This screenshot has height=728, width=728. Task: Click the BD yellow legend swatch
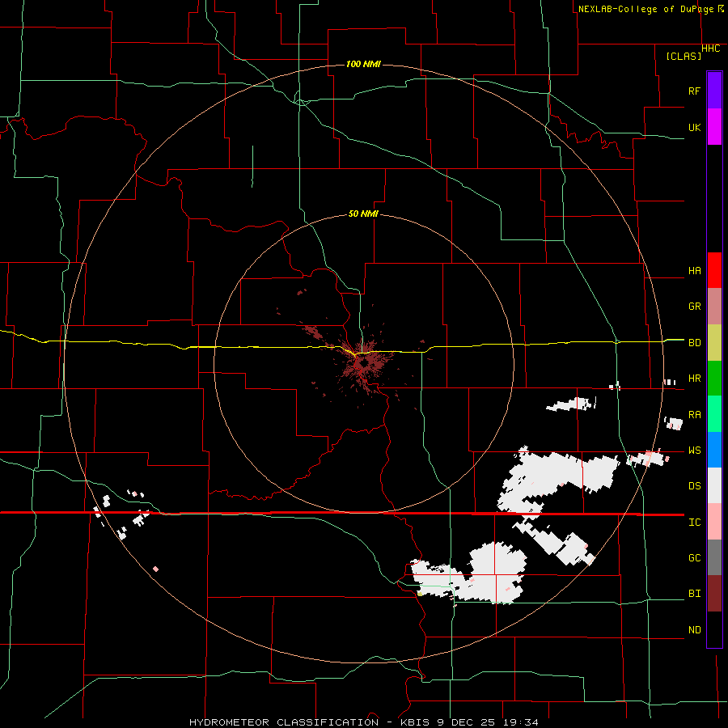(714, 343)
